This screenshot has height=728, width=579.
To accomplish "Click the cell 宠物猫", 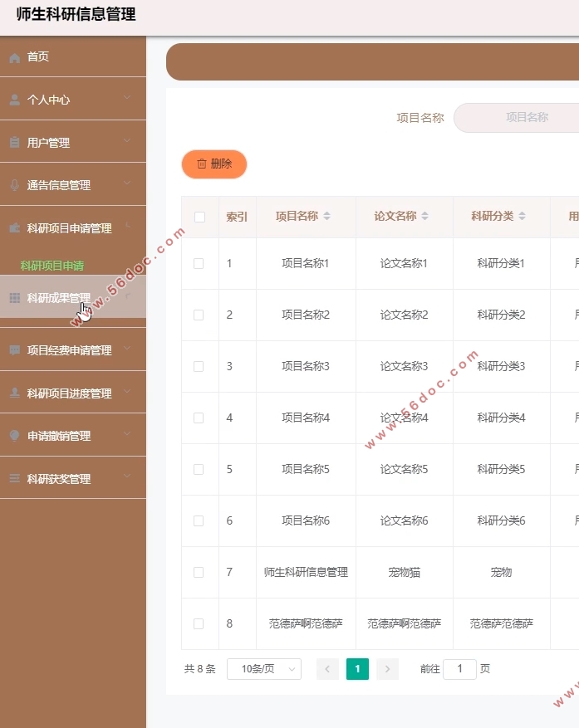I will click(405, 573).
